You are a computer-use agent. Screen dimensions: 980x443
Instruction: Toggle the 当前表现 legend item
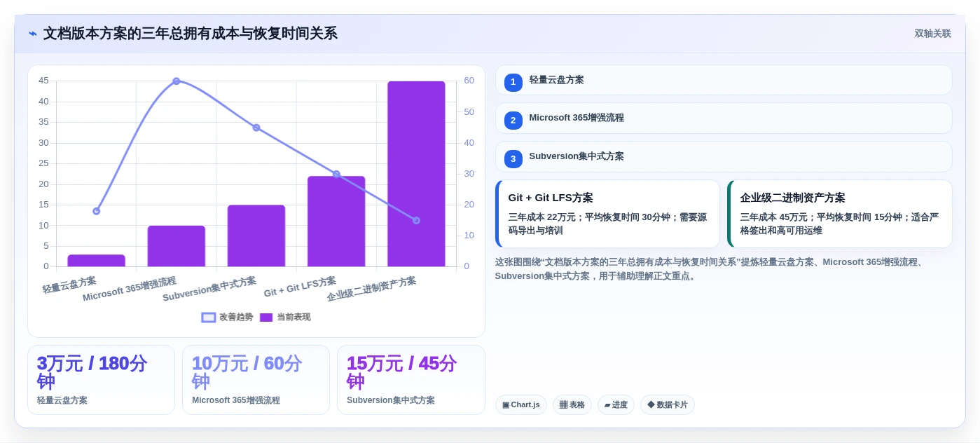pyautogui.click(x=285, y=317)
